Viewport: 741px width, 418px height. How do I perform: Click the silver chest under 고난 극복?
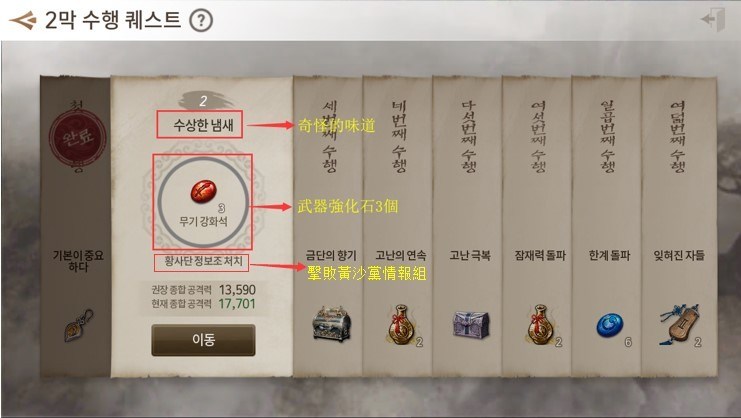(471, 324)
